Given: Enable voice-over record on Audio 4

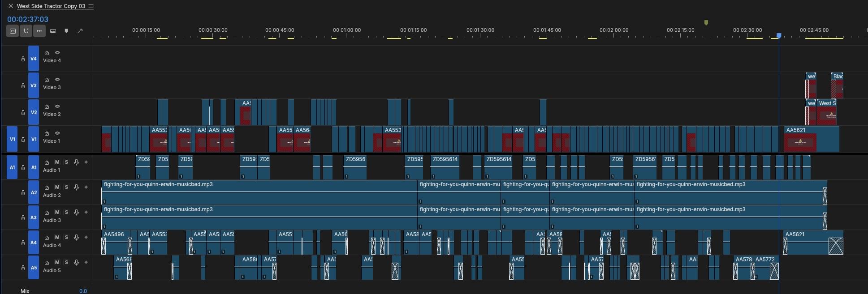Looking at the screenshot, I should coord(76,237).
